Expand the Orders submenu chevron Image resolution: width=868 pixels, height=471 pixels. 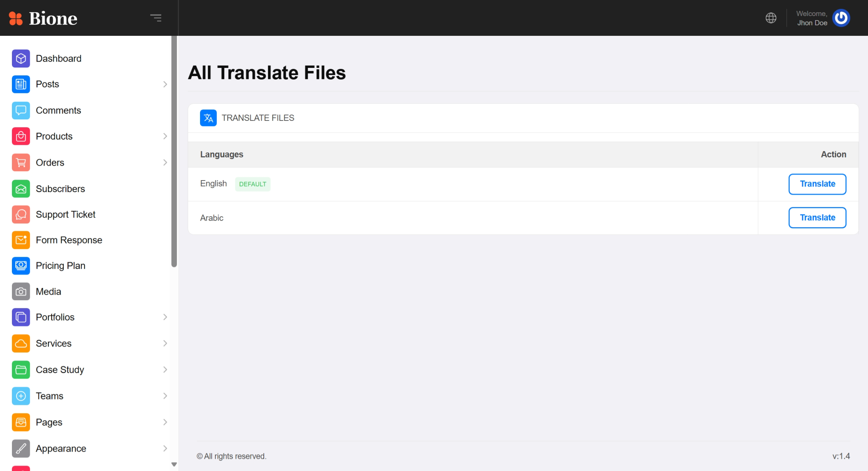pos(165,163)
